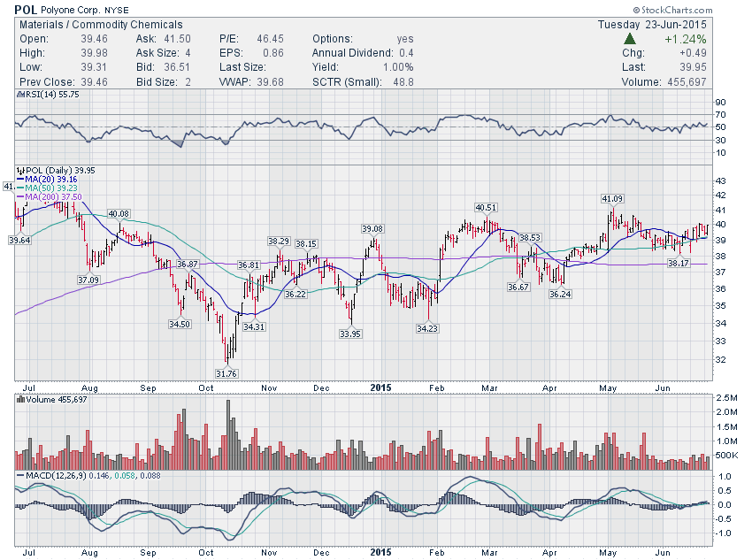
Task: Click the 41.09 high price annotation
Action: coord(612,198)
